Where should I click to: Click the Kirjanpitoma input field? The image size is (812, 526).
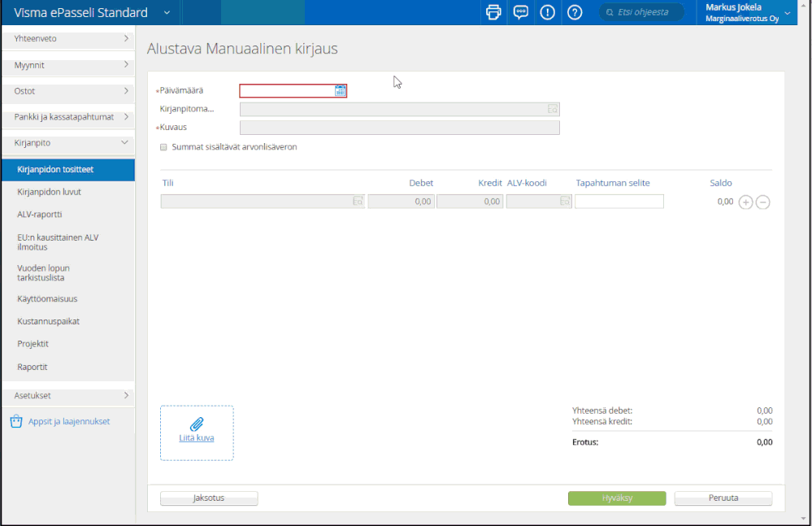pos(399,109)
